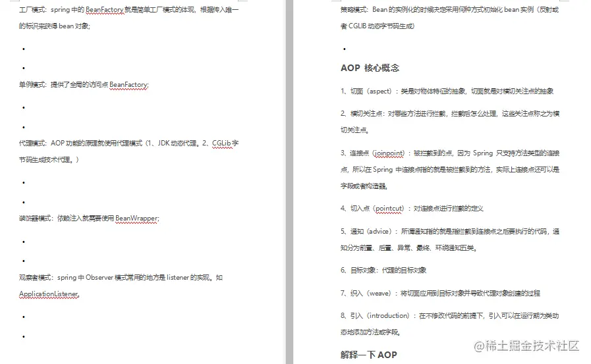591x364 pixels.
Task: Click the '字段或者构造器' line
Action: [x=364, y=186]
